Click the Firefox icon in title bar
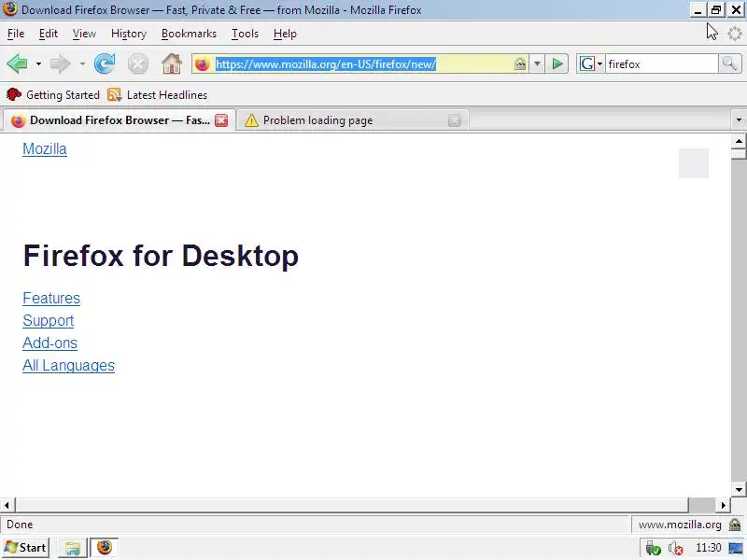The width and height of the screenshot is (747, 560). (10, 9)
